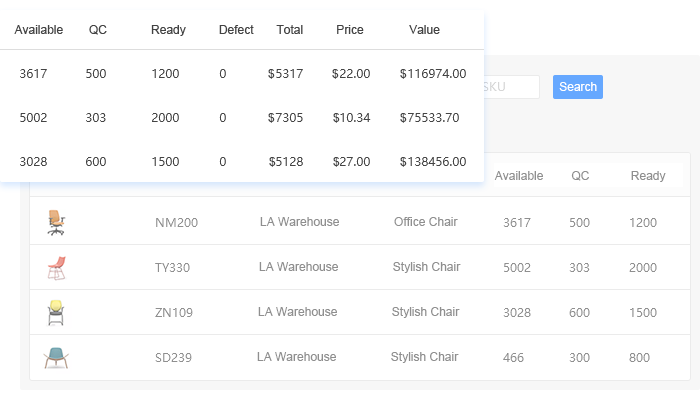The height and width of the screenshot is (400, 700).
Task: Click the Price column header in popup
Action: point(350,30)
